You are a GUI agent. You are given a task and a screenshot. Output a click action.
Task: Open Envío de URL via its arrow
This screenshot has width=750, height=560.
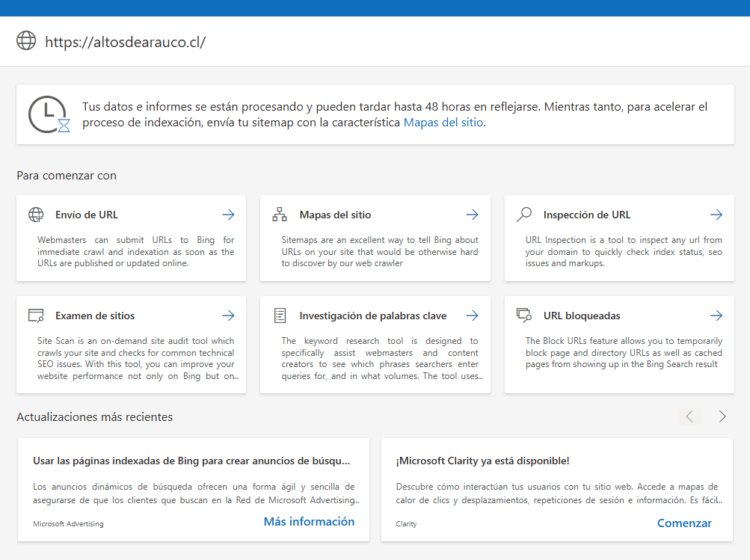tap(228, 215)
